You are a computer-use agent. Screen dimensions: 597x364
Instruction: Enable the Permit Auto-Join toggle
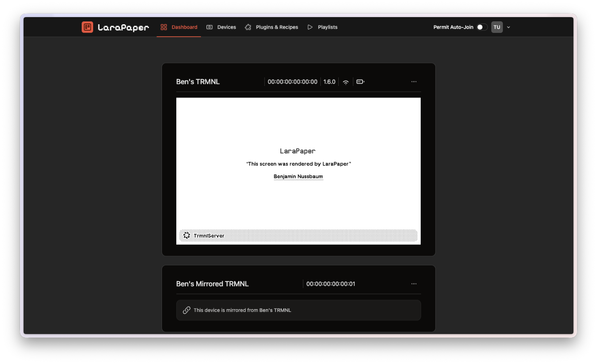pyautogui.click(x=482, y=27)
